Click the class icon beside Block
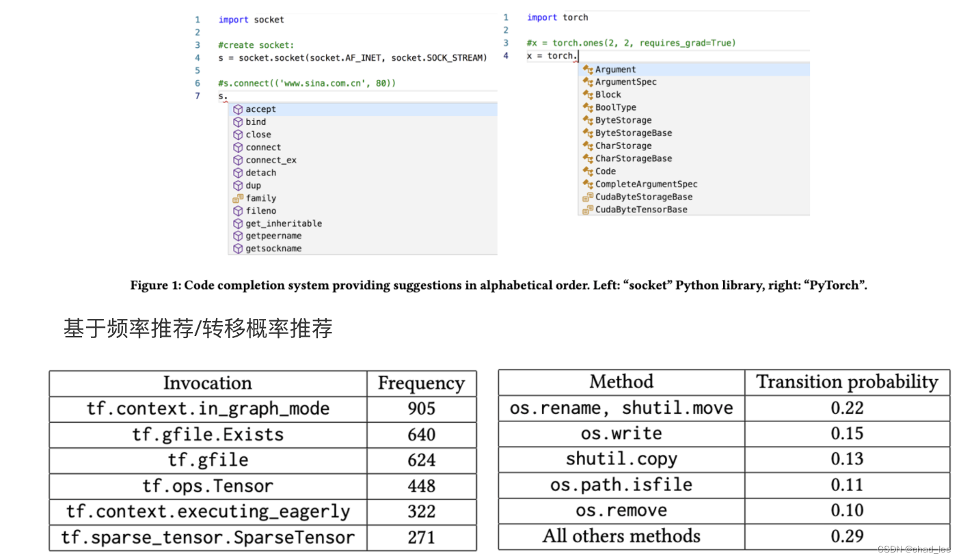 pyautogui.click(x=588, y=95)
